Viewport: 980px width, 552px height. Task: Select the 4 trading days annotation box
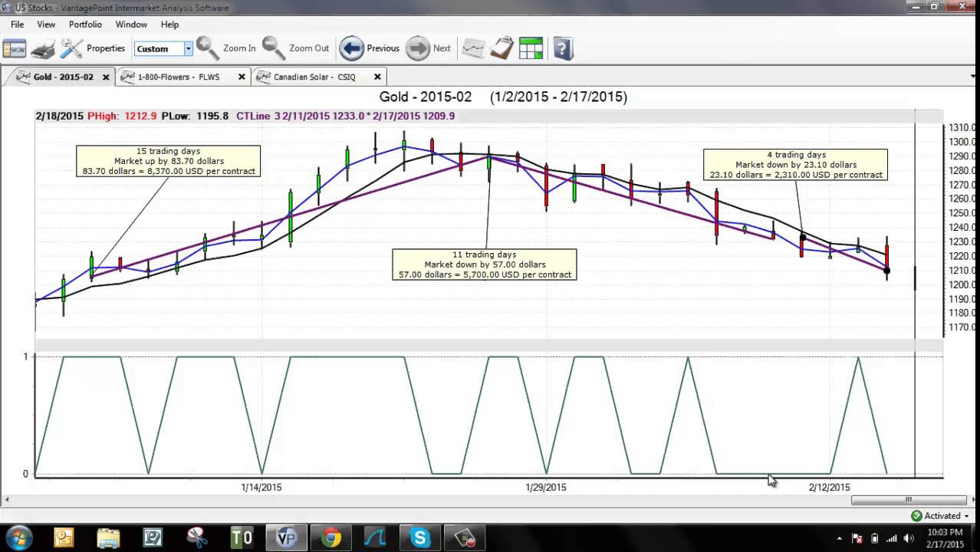coord(796,165)
